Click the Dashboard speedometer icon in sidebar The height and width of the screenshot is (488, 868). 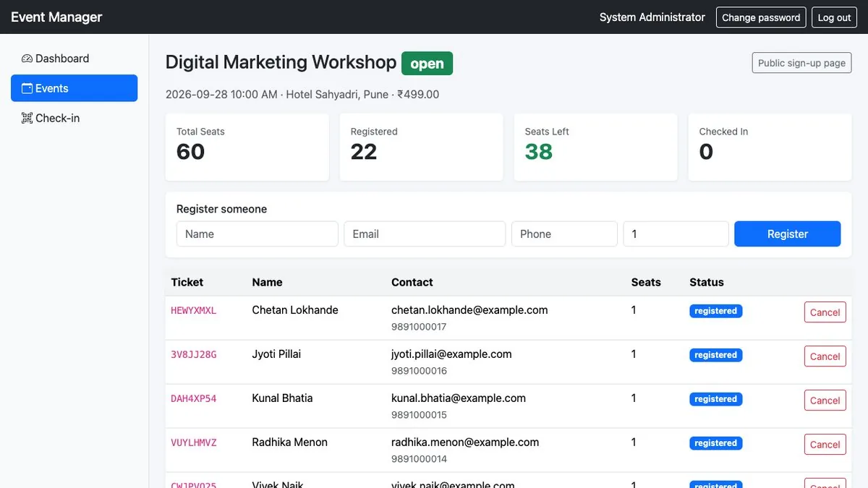point(27,59)
